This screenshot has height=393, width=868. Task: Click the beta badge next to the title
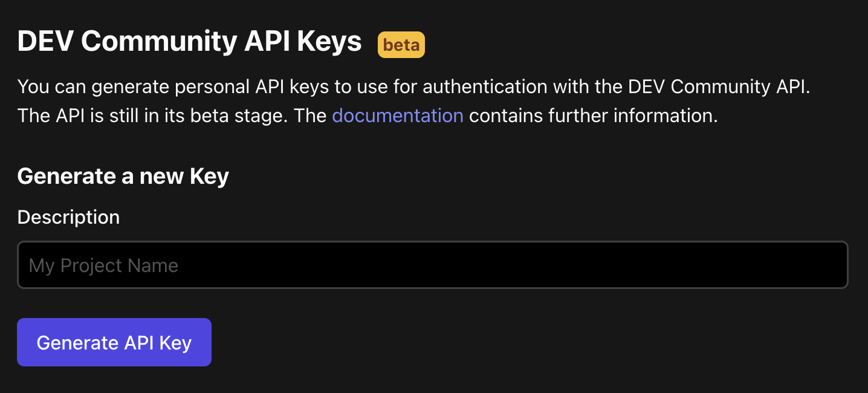401,44
